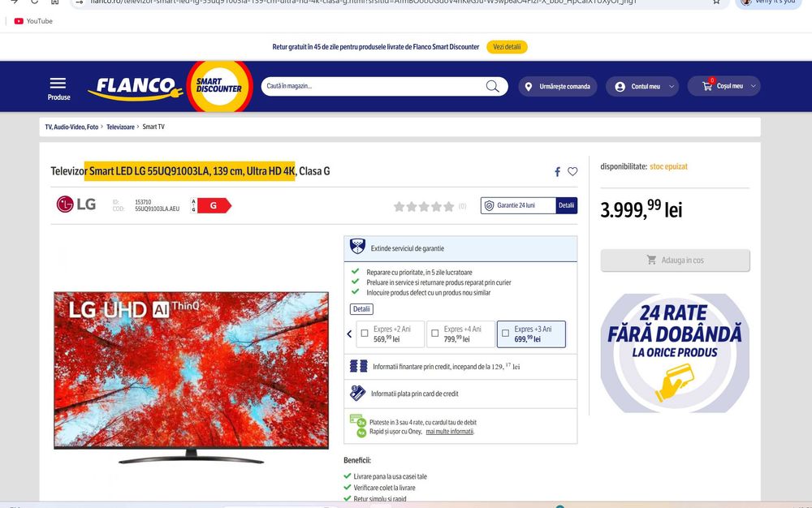Click the Vezi detalii button
812x508 pixels.
click(x=507, y=47)
